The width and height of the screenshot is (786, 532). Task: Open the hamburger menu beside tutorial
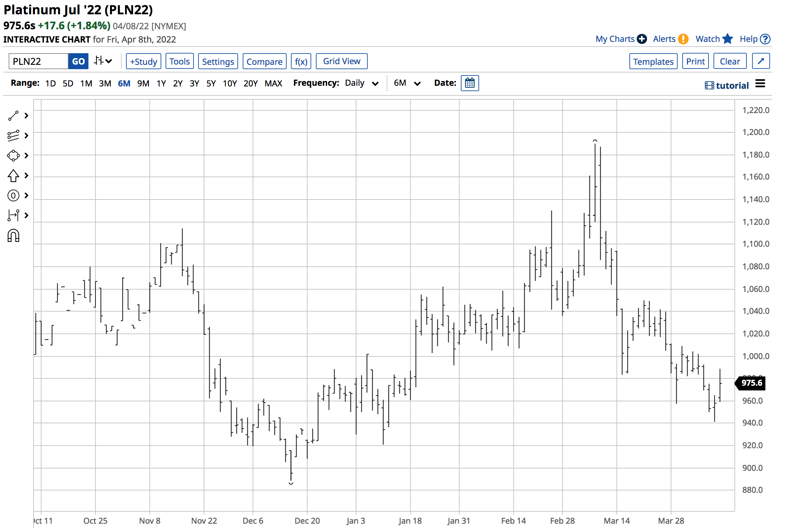tap(761, 84)
